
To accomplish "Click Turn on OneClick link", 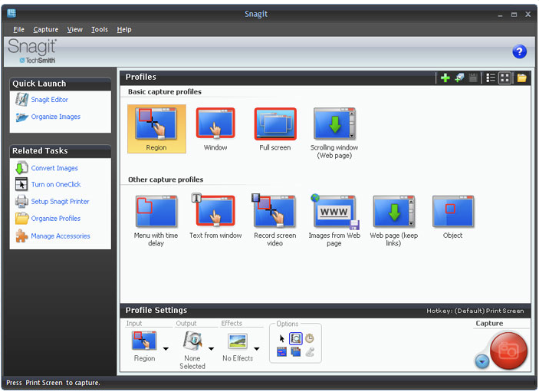I will tap(56, 185).
